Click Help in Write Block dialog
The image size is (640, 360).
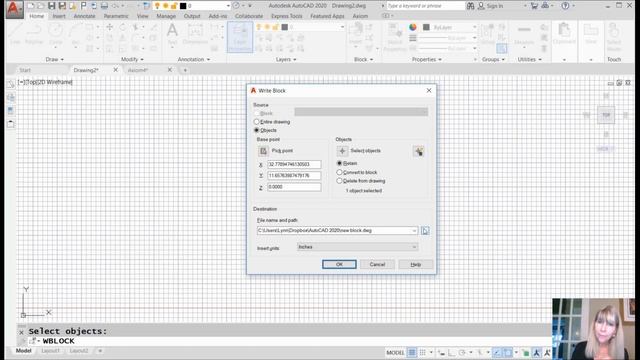point(416,264)
